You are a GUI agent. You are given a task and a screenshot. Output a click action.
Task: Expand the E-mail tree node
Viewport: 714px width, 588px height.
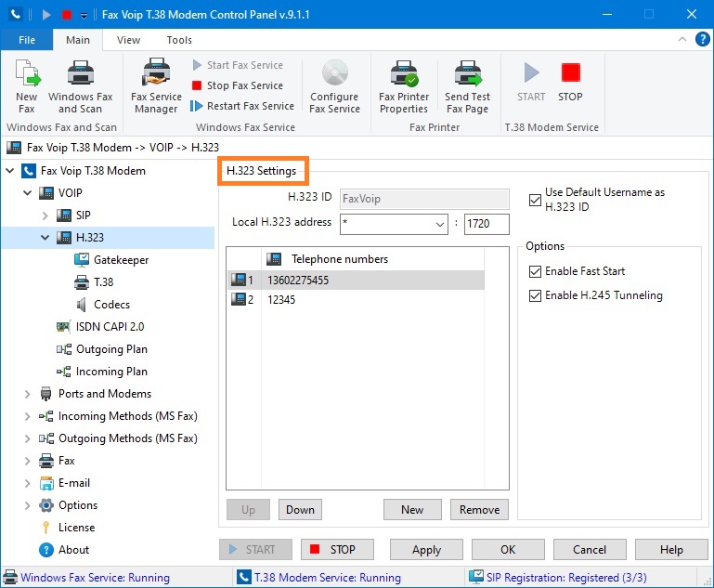(x=28, y=483)
